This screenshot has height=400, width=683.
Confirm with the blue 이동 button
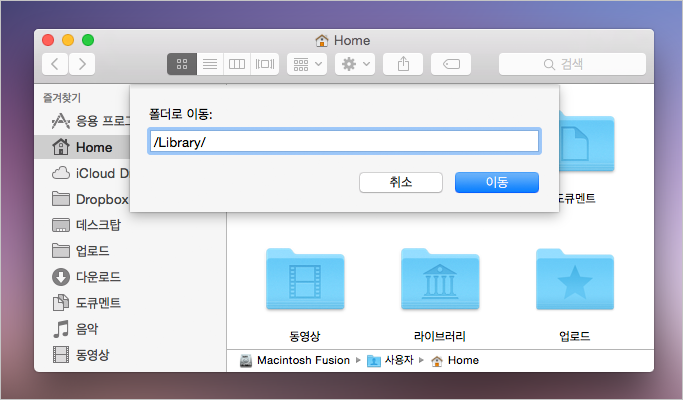(x=497, y=182)
